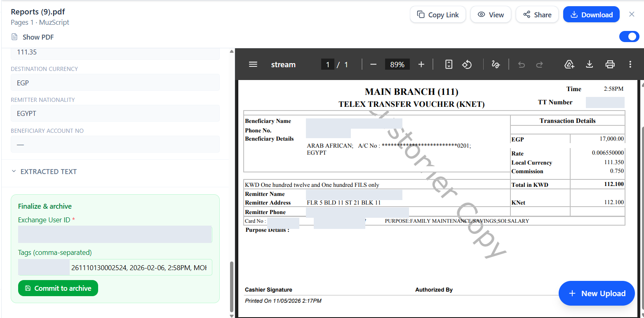Select the draw annotation tool
Screen dimensions: 644x318
point(496,64)
